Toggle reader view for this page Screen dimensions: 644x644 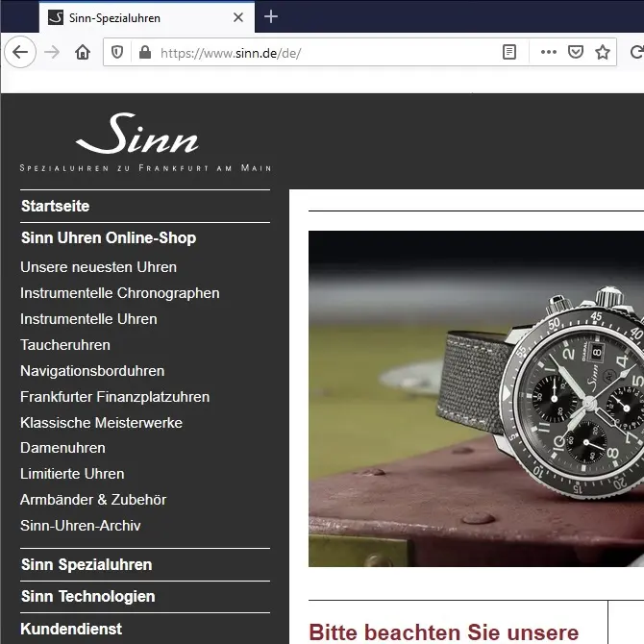click(509, 52)
